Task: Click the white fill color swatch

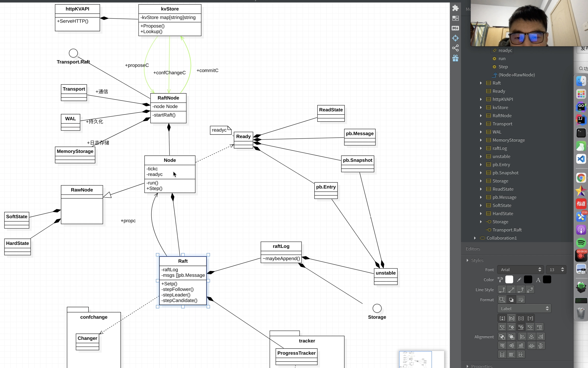Action: point(509,280)
